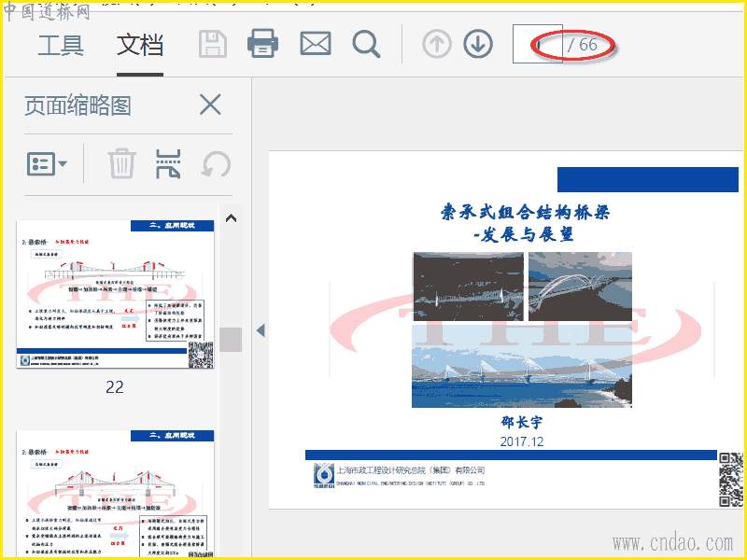Click the institute logo in slide footer
This screenshot has width=747, height=560.
pyautogui.click(x=323, y=475)
